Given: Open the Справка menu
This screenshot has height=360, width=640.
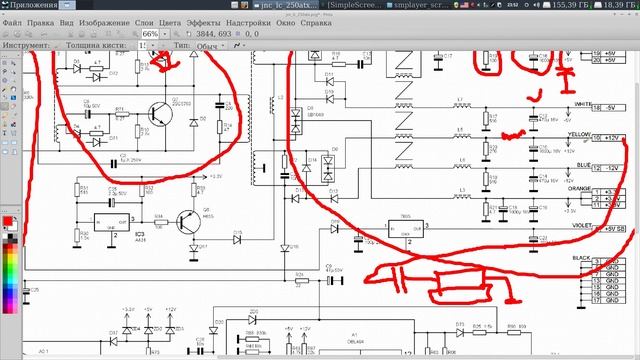Looking at the screenshot, I should pos(316,23).
